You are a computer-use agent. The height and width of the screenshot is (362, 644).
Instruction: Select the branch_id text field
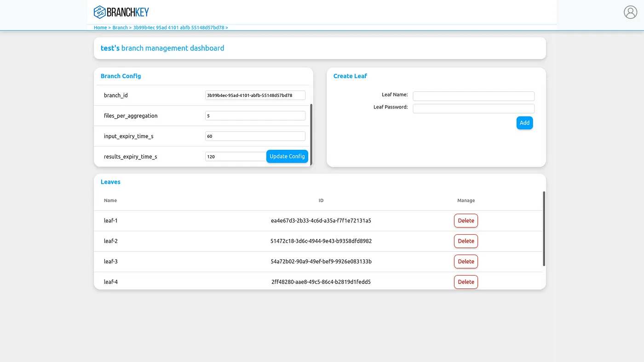pos(255,95)
